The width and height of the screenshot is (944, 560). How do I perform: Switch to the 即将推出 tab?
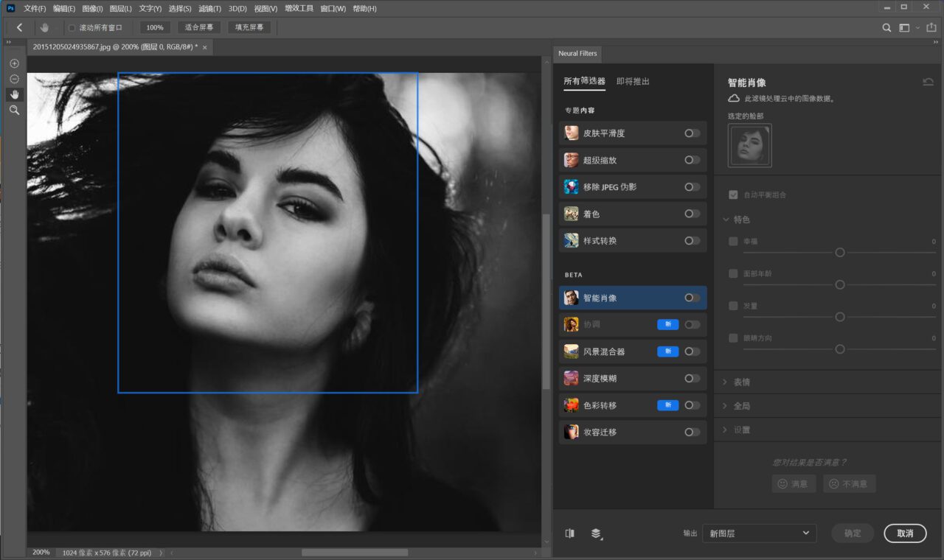(633, 82)
